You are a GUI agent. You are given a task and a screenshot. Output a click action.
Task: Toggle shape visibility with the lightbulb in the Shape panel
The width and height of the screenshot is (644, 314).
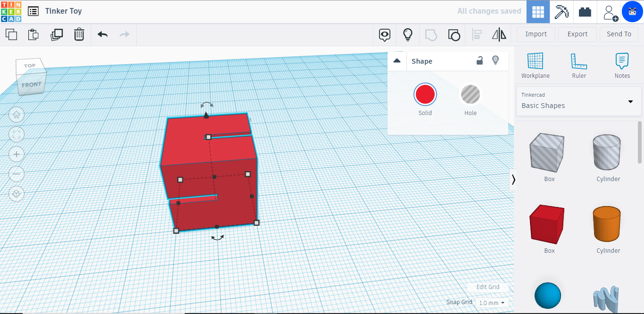pos(495,60)
